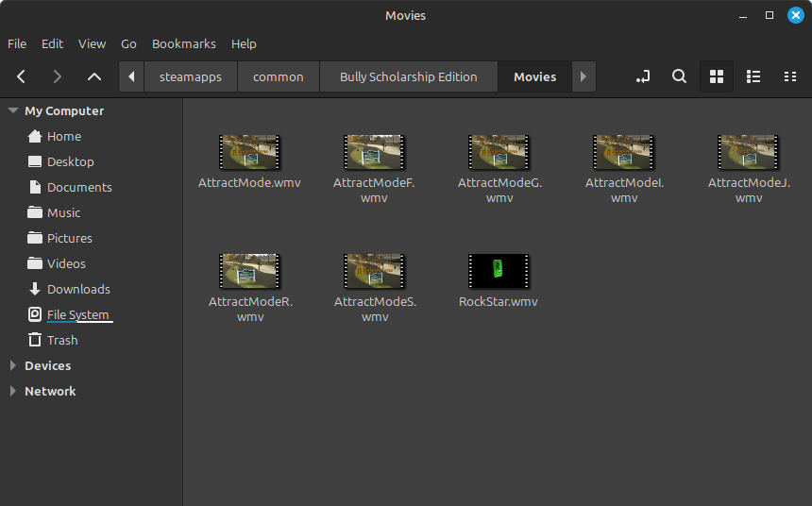Image resolution: width=812 pixels, height=506 pixels.
Task: Select the AttractModeJ.wmv video thumbnail
Action: (749, 152)
